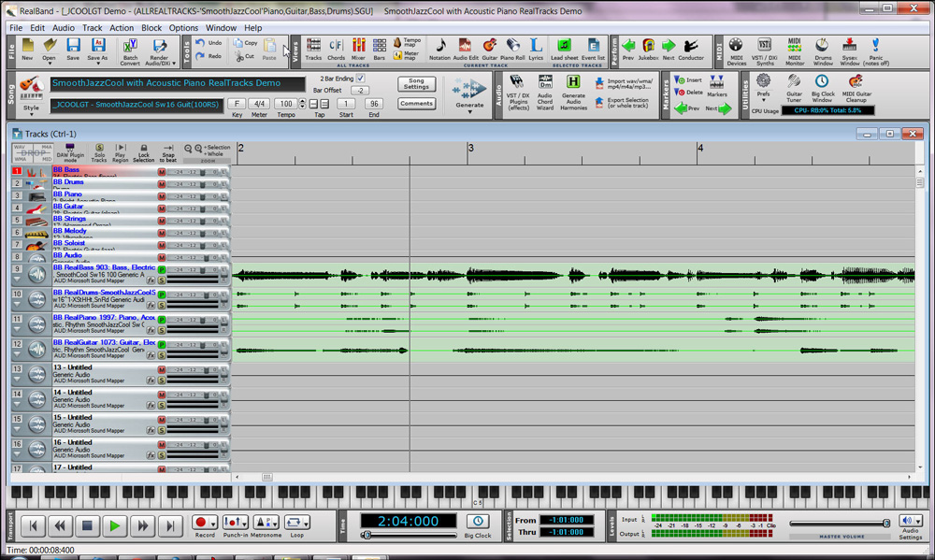Open the Sysex Window

850,51
